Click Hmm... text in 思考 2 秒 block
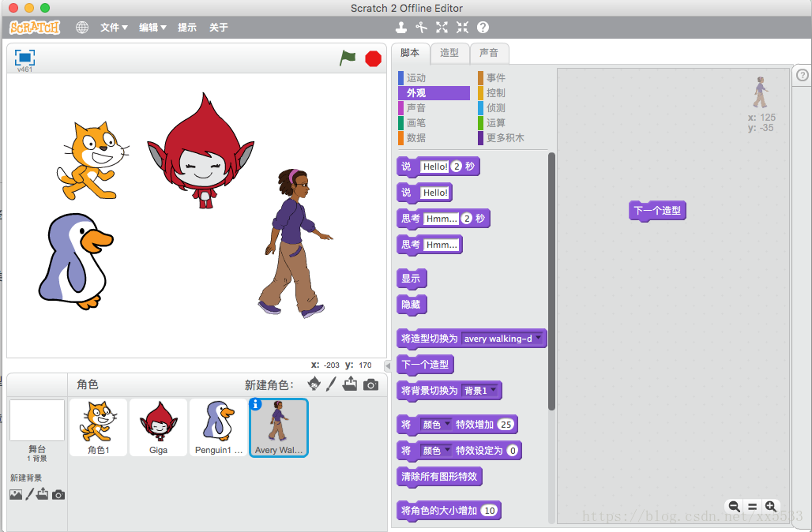This screenshot has height=532, width=812. [x=442, y=219]
